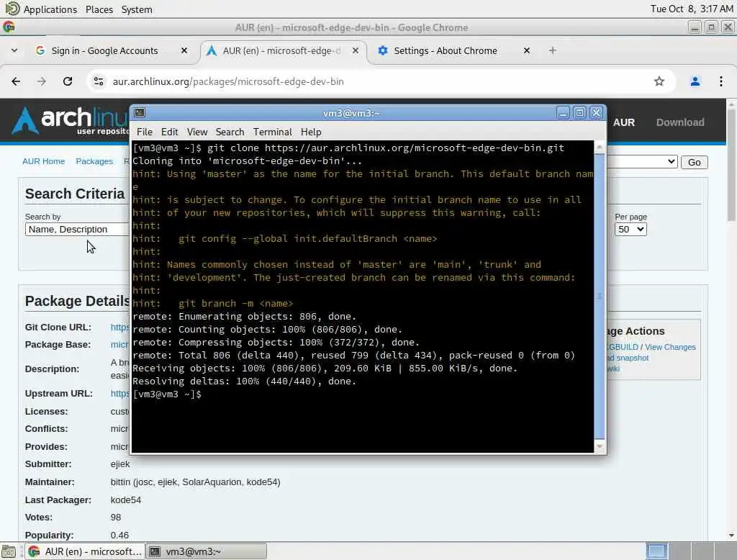The width and height of the screenshot is (737, 560).
Task: Click the page scrollbar down arrow
Action: coord(731,535)
